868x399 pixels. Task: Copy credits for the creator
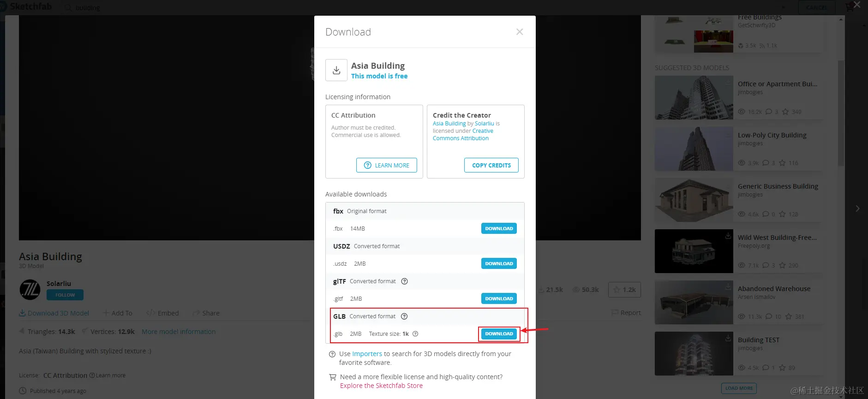point(491,165)
